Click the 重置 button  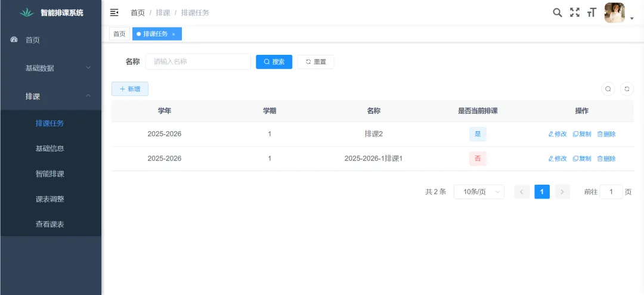(315, 62)
